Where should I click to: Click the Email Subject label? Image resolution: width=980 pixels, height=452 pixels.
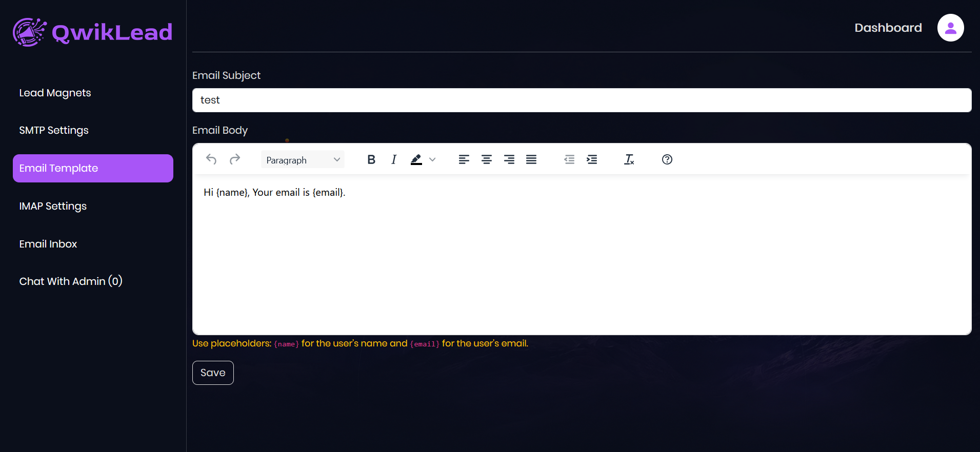click(226, 75)
